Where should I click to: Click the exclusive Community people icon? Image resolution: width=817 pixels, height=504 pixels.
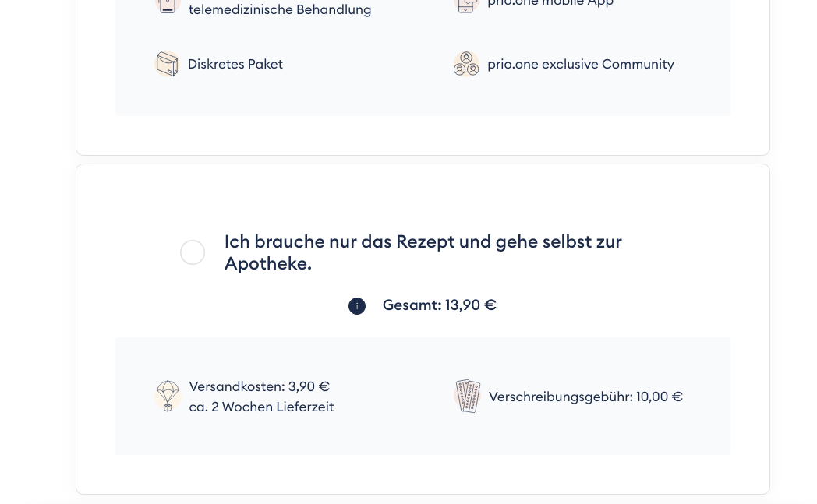(x=466, y=64)
